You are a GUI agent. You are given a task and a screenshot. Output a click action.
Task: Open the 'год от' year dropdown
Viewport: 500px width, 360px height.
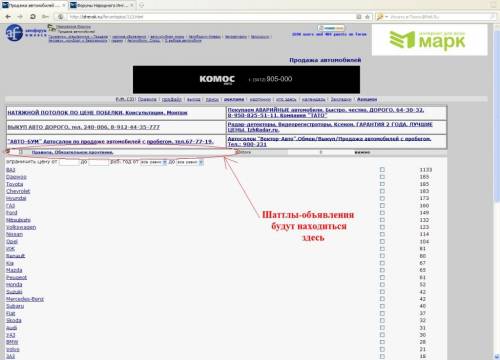[153, 162]
